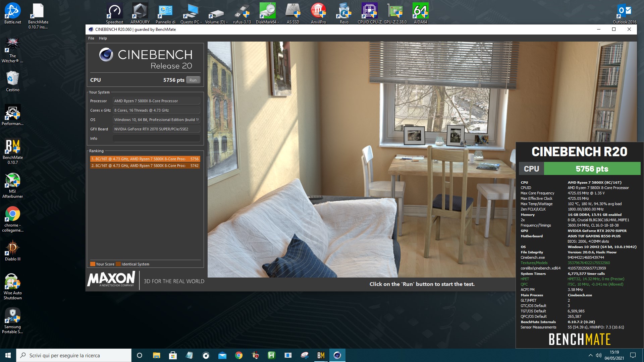The height and width of the screenshot is (362, 644).
Task: Switch to BenchMate in the taskbar
Action: [321, 355]
